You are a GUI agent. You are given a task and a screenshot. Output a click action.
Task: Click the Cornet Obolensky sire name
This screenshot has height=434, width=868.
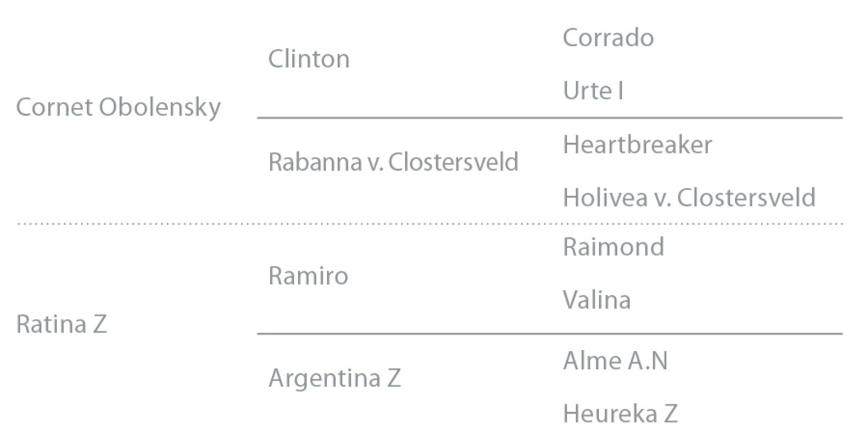(118, 108)
